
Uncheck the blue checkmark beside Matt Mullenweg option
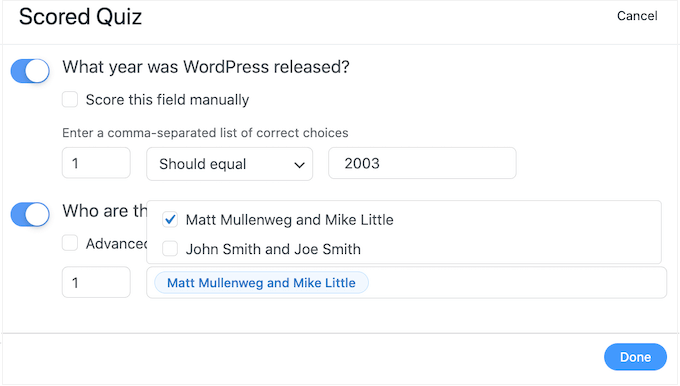pyautogui.click(x=170, y=219)
